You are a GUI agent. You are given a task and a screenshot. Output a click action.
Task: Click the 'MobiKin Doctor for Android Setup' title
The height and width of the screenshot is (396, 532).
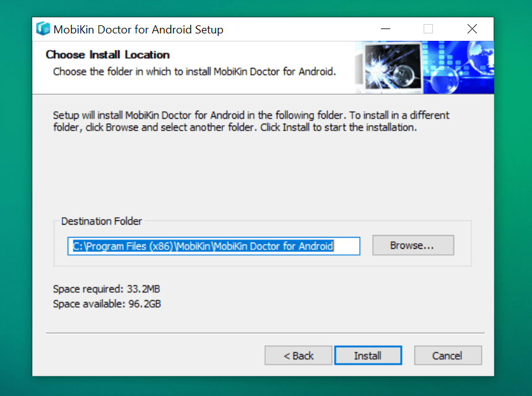coord(139,30)
